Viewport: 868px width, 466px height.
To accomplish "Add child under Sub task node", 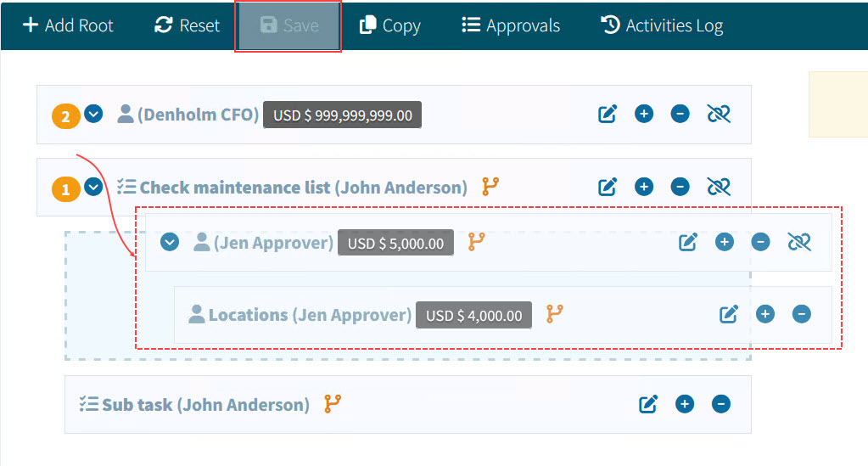I will (684, 404).
